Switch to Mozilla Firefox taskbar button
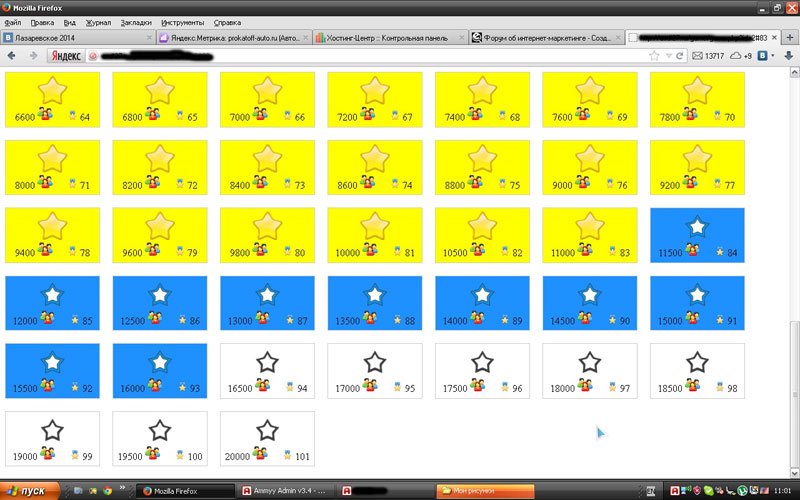Screen dimensions: 800x500 tap(185, 491)
